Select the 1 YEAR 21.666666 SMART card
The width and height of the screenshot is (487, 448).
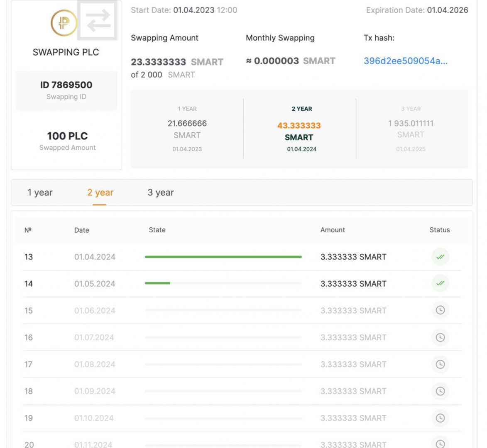(x=187, y=129)
